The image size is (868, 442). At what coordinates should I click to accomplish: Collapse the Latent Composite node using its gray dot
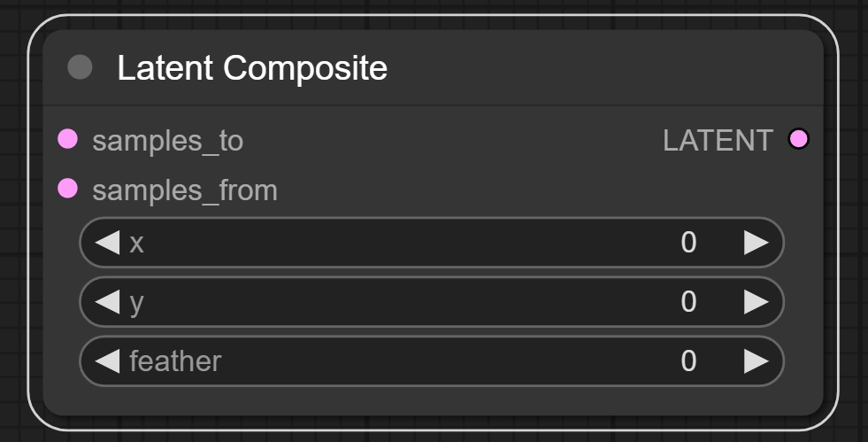[x=80, y=67]
